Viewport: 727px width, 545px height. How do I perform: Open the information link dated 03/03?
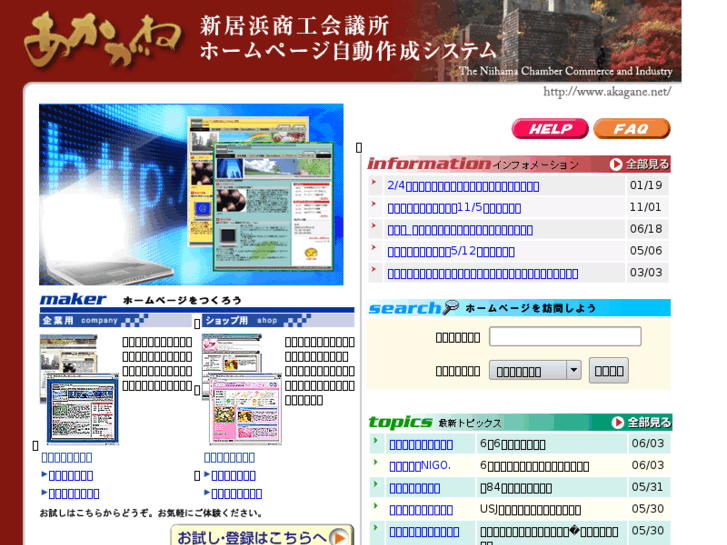click(x=483, y=273)
